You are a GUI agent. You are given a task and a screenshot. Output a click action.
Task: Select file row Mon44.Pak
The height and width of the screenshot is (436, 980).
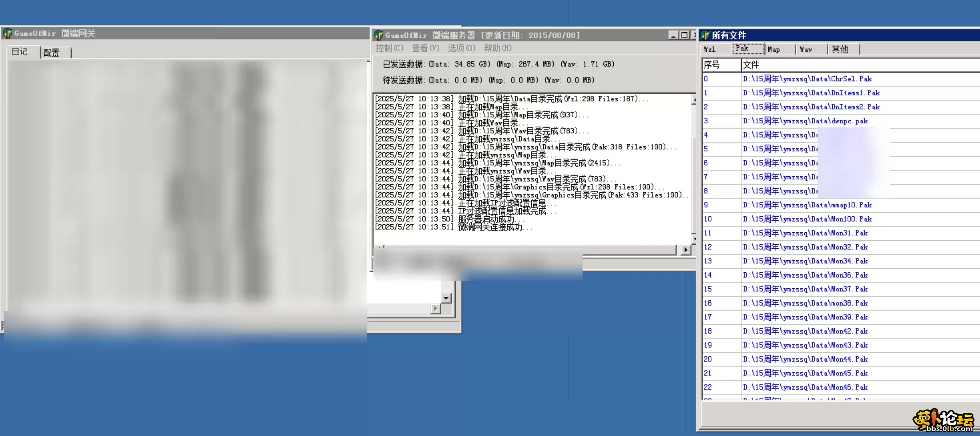(x=841, y=359)
